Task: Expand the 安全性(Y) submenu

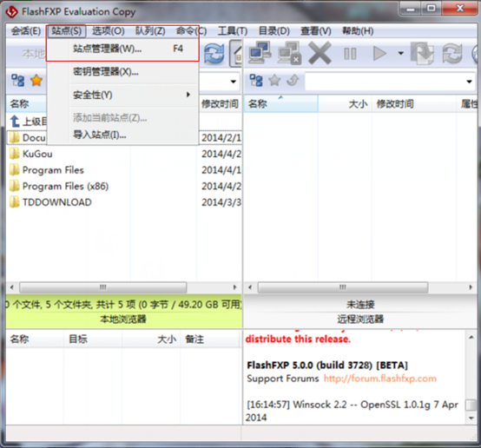Action: [x=122, y=95]
